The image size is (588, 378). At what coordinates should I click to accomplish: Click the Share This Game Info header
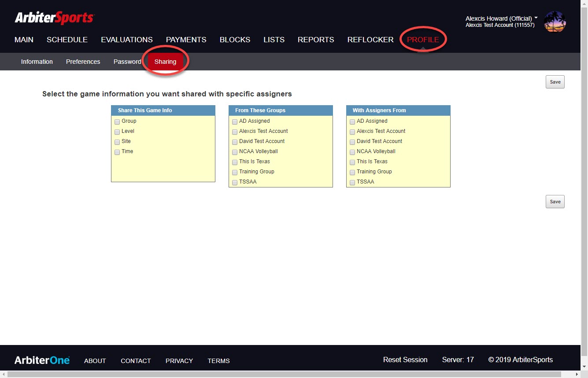click(163, 110)
